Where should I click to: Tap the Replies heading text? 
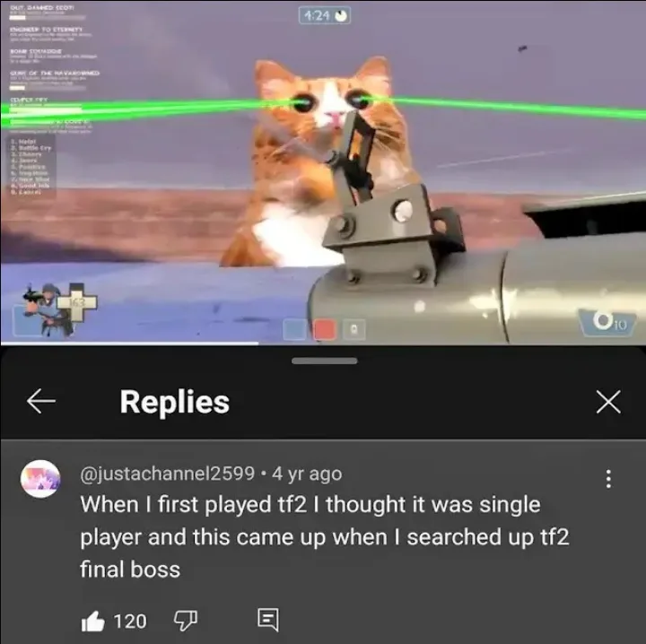[175, 403]
